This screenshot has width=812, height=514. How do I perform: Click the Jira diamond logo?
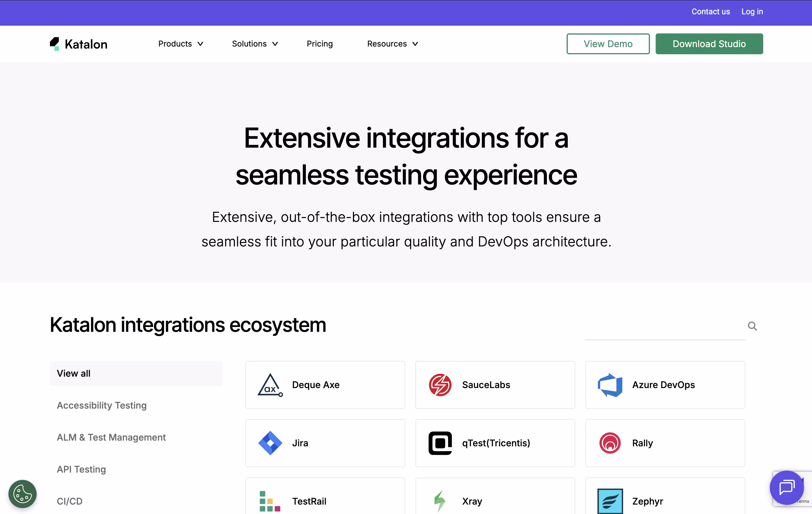(270, 443)
